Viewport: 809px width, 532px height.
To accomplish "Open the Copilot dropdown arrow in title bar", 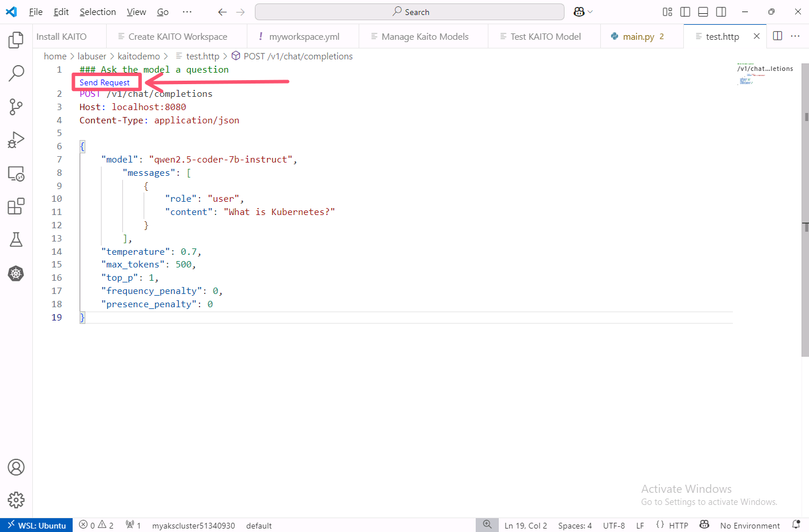I will [x=590, y=12].
